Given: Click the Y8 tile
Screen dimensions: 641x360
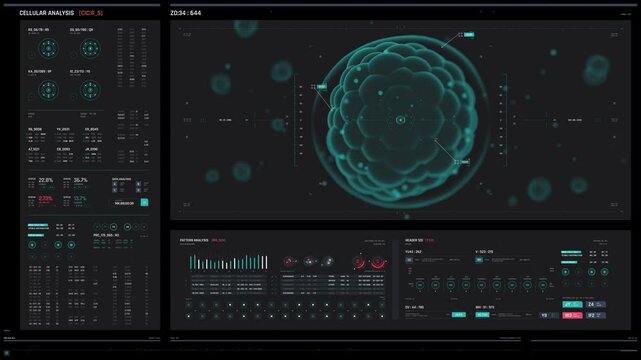Looking at the screenshot, I should 549,315.
